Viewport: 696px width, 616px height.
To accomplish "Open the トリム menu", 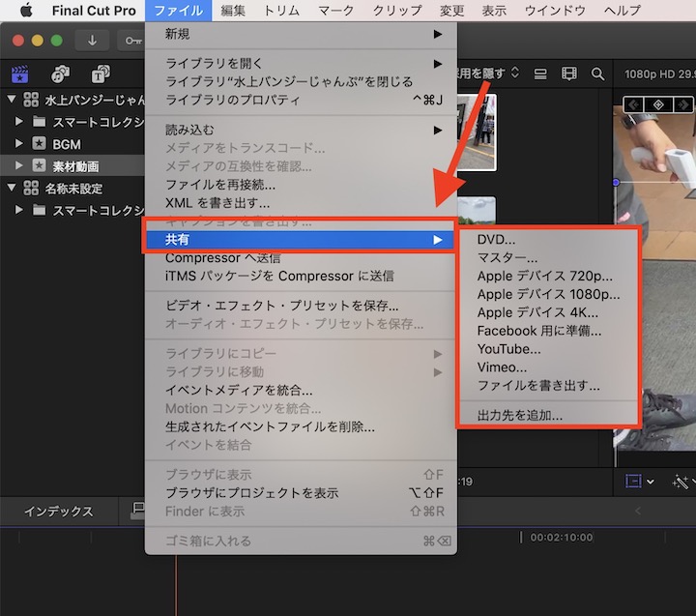I will 281,11.
